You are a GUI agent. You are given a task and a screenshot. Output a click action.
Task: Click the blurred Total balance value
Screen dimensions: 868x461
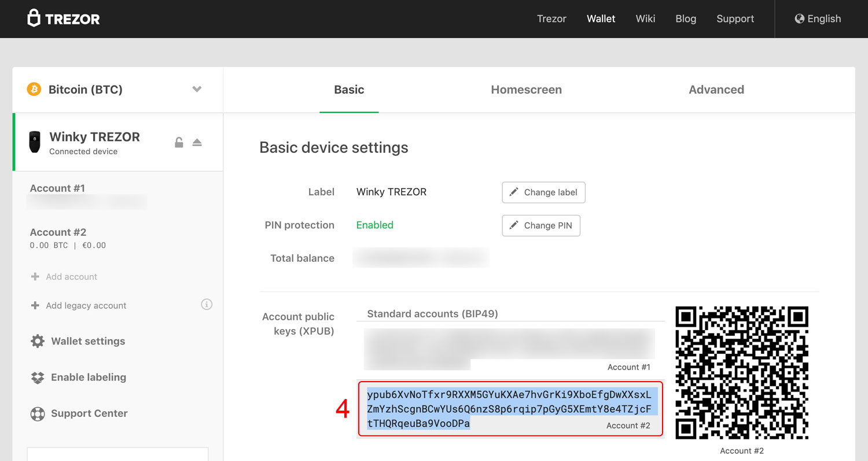click(421, 258)
